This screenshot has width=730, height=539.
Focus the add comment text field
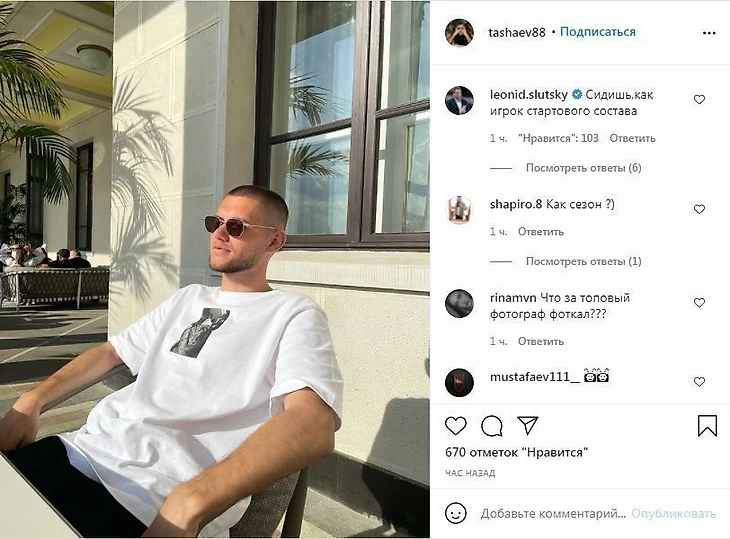(x=553, y=514)
